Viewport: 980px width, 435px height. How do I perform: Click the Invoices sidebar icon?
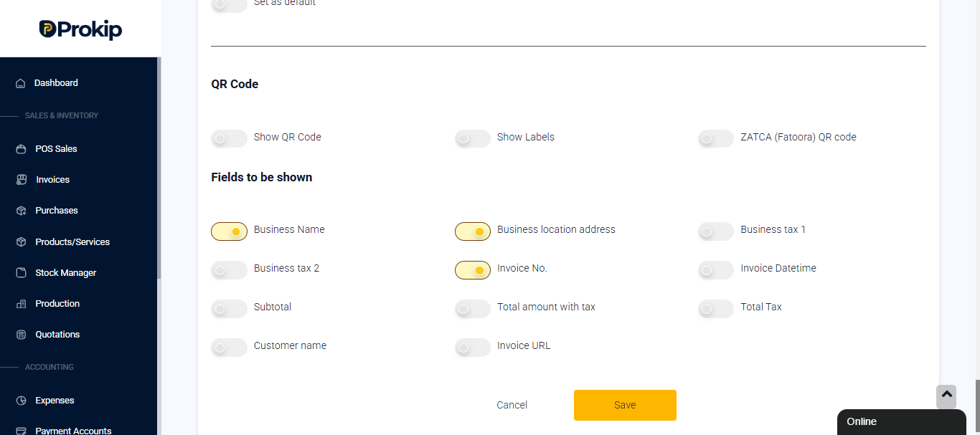pyautogui.click(x=21, y=180)
